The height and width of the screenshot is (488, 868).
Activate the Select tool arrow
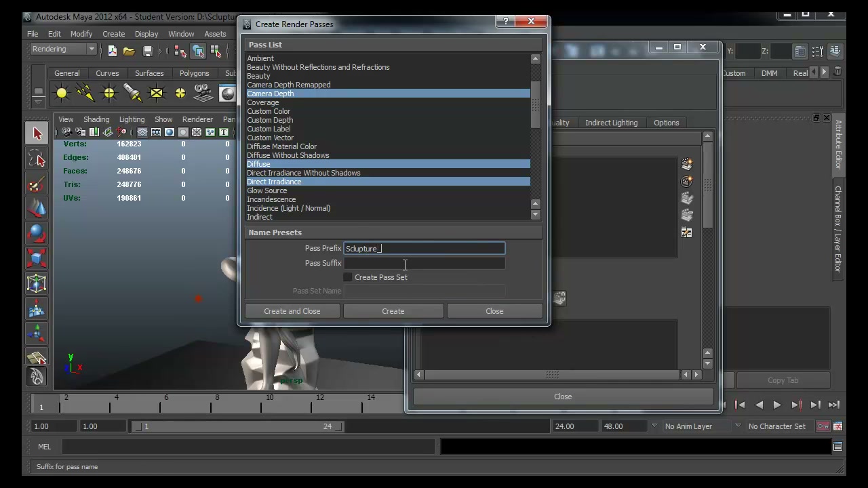[x=37, y=134]
